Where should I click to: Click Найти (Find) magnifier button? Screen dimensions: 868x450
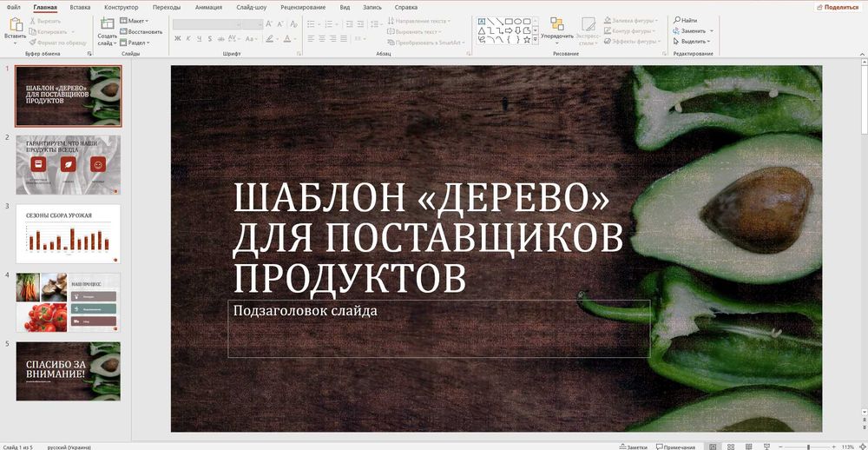click(x=686, y=21)
